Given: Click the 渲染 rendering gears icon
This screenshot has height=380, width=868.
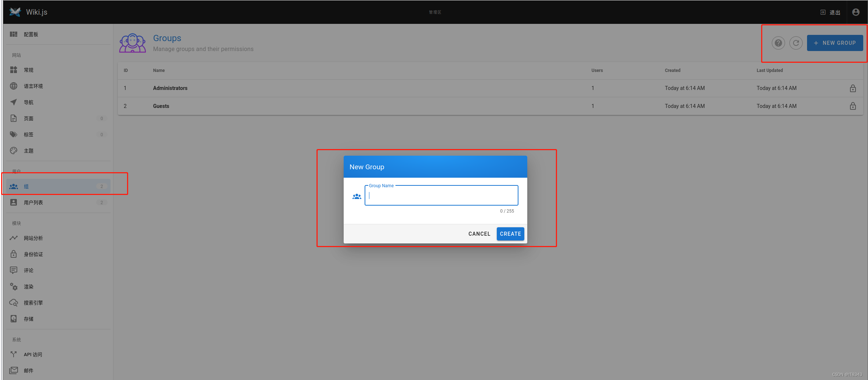Looking at the screenshot, I should point(14,286).
